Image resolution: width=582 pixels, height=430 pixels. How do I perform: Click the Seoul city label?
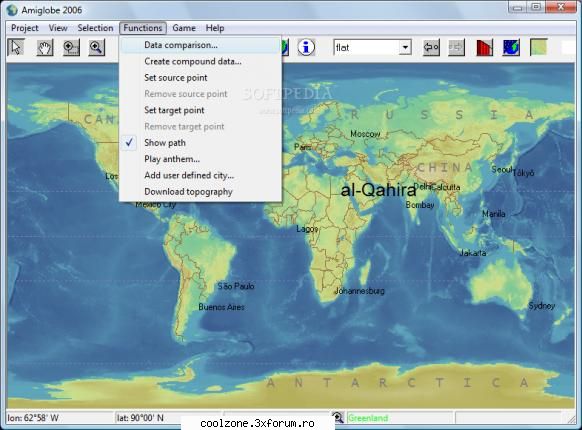502,170
